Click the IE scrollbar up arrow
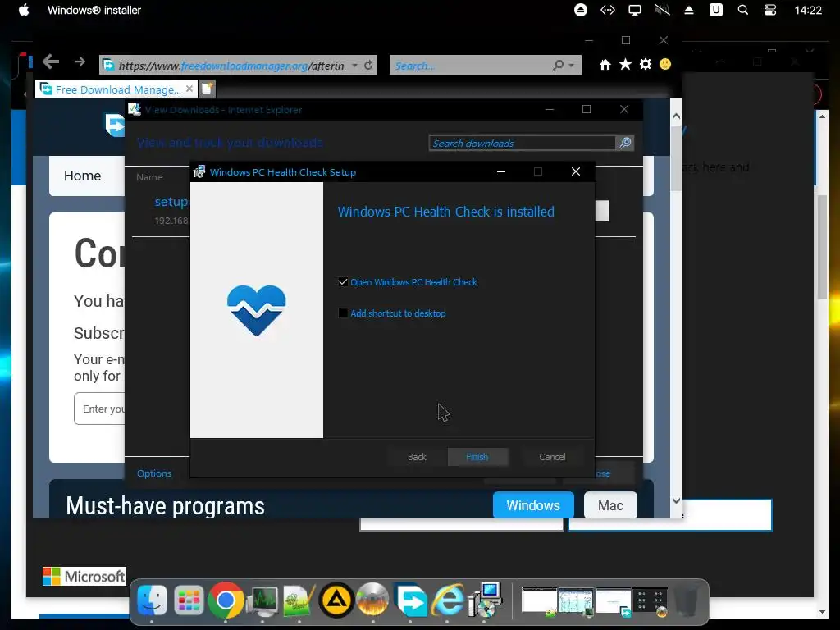The width and height of the screenshot is (840, 630). 676,116
